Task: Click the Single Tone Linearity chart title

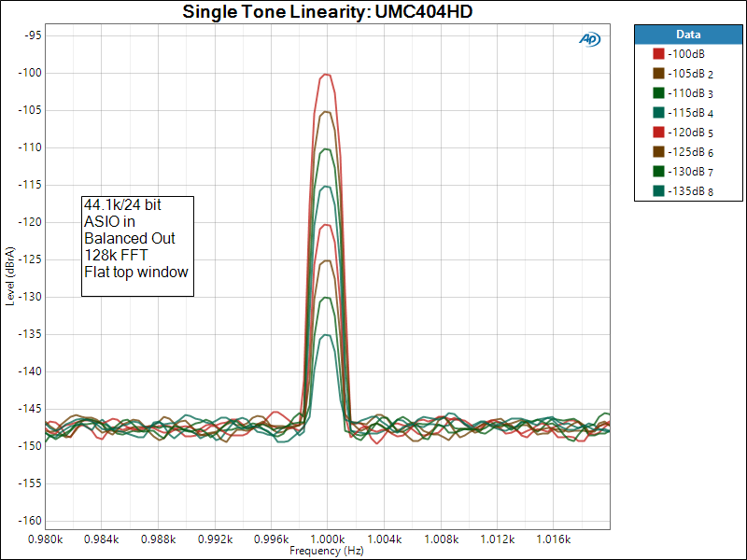Action: point(328,11)
